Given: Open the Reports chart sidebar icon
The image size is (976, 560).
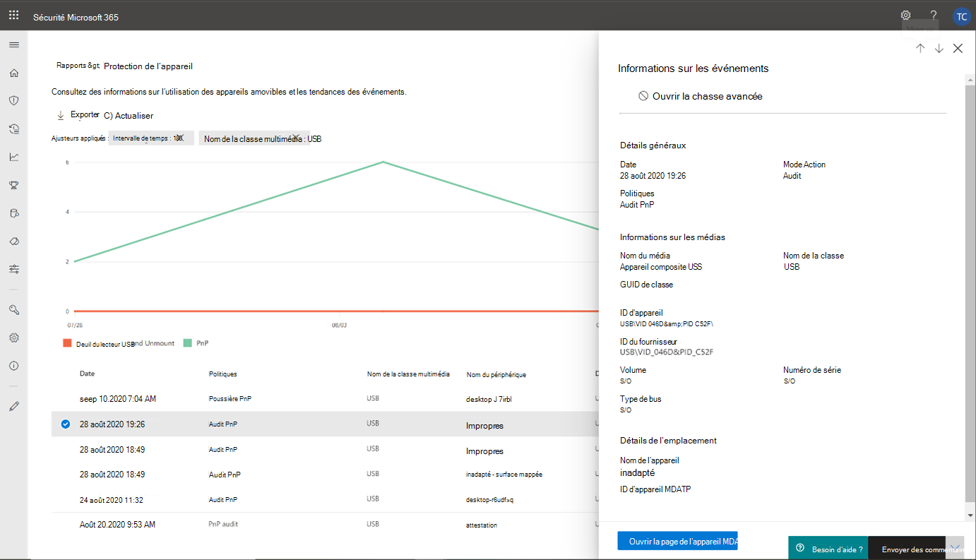Looking at the screenshot, I should (x=13, y=157).
